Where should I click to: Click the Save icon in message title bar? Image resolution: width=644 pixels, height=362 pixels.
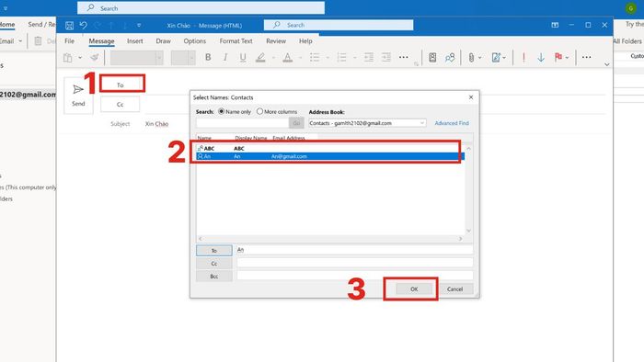(x=69, y=26)
